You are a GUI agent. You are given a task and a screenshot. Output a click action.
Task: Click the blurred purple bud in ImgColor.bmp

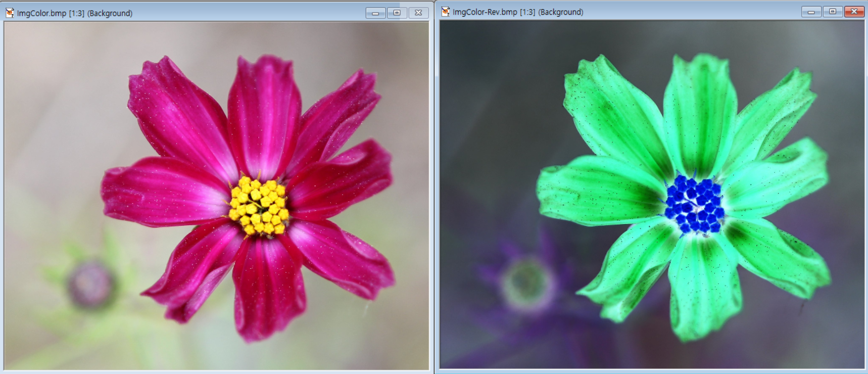[91, 285]
